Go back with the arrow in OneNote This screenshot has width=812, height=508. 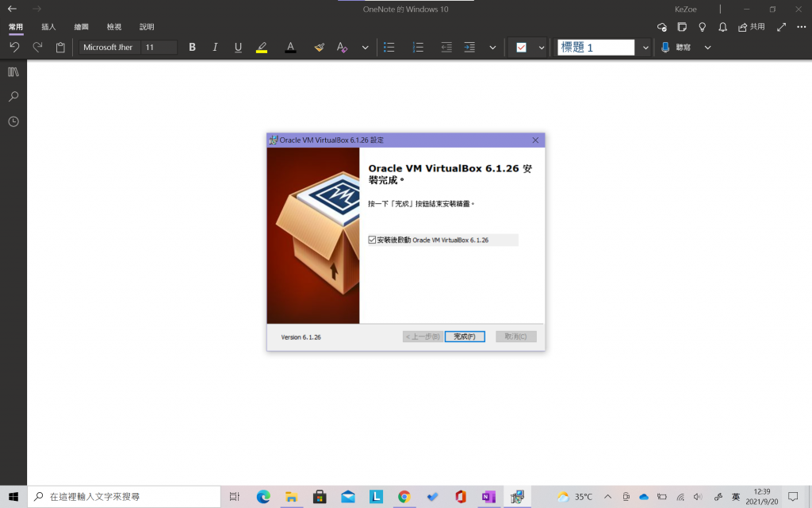point(12,9)
